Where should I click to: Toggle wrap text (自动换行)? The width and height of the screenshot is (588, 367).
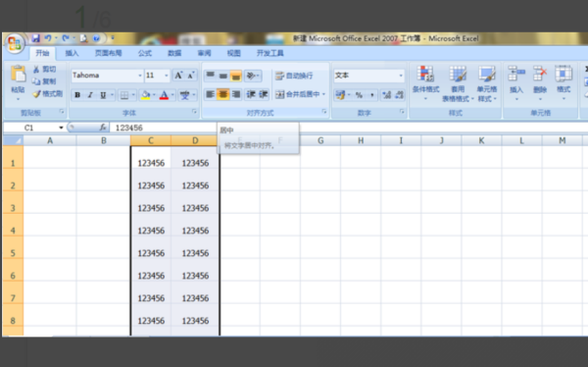294,76
